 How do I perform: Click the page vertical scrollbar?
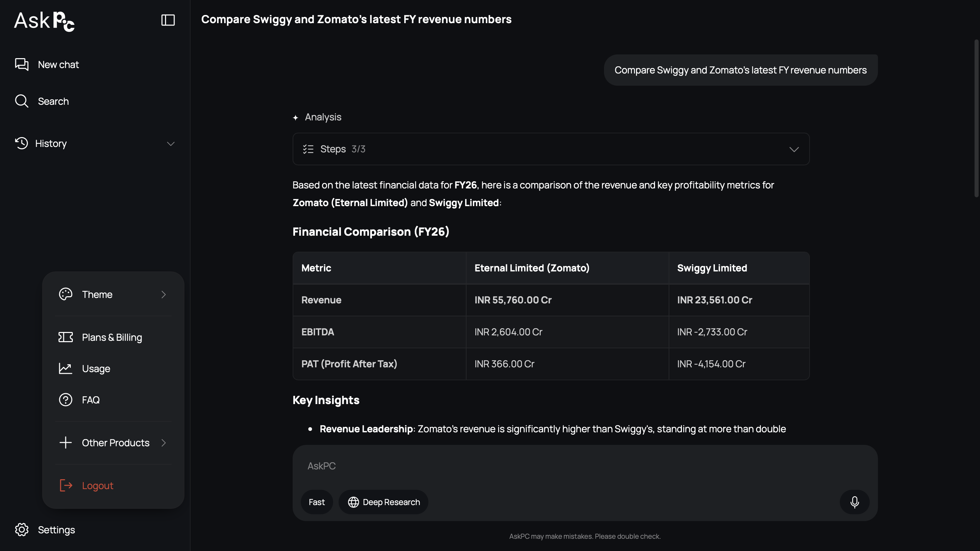pyautogui.click(x=976, y=118)
